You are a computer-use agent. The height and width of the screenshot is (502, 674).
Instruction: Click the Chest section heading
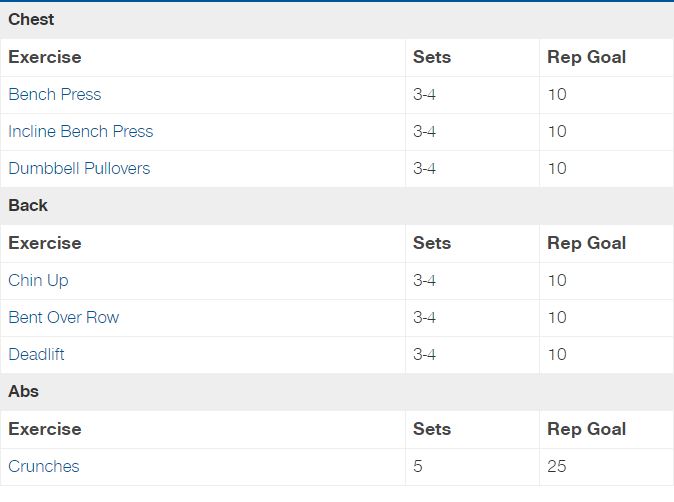[x=31, y=19]
